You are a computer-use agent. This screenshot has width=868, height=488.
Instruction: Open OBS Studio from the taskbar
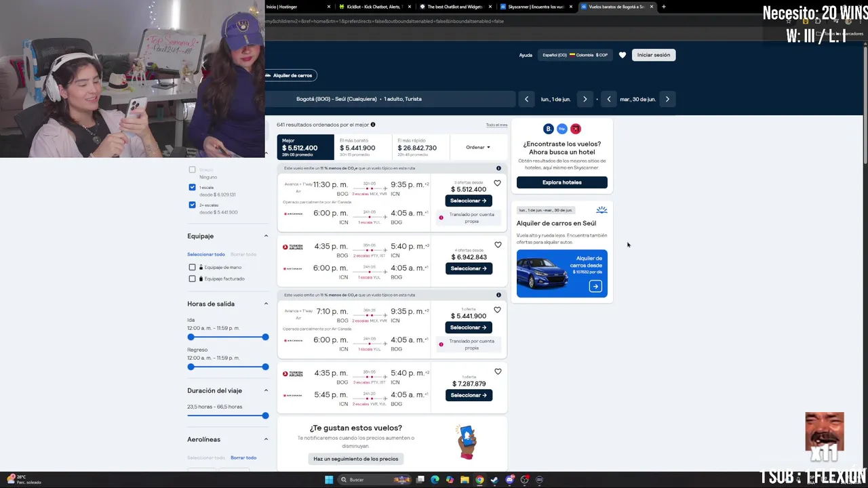coord(525,480)
